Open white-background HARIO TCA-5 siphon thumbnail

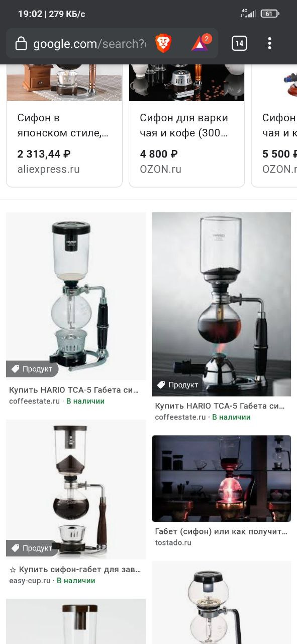point(76,296)
